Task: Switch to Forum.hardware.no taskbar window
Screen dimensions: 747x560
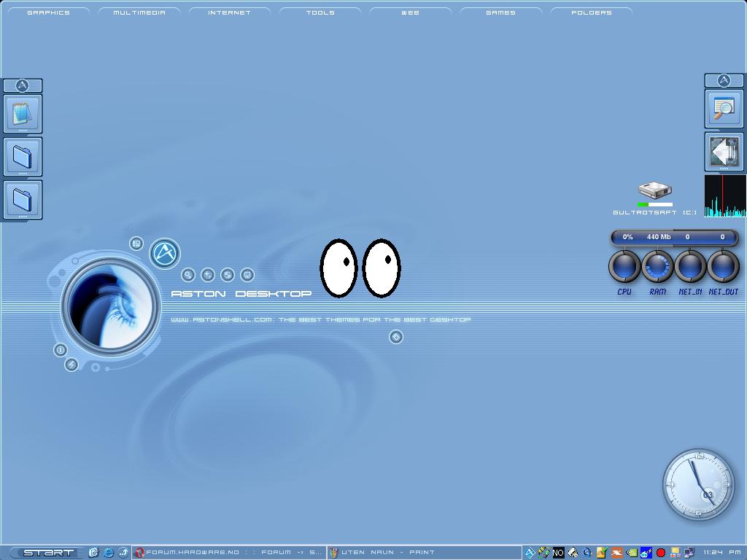Action: pyautogui.click(x=228, y=553)
